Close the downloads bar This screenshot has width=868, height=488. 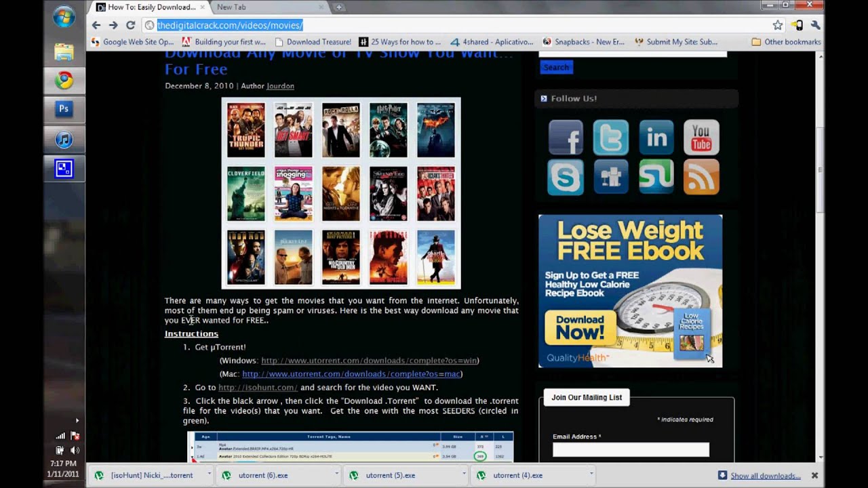(815, 476)
